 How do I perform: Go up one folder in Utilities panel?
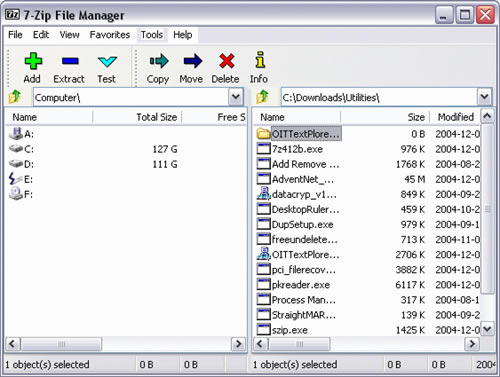click(262, 97)
